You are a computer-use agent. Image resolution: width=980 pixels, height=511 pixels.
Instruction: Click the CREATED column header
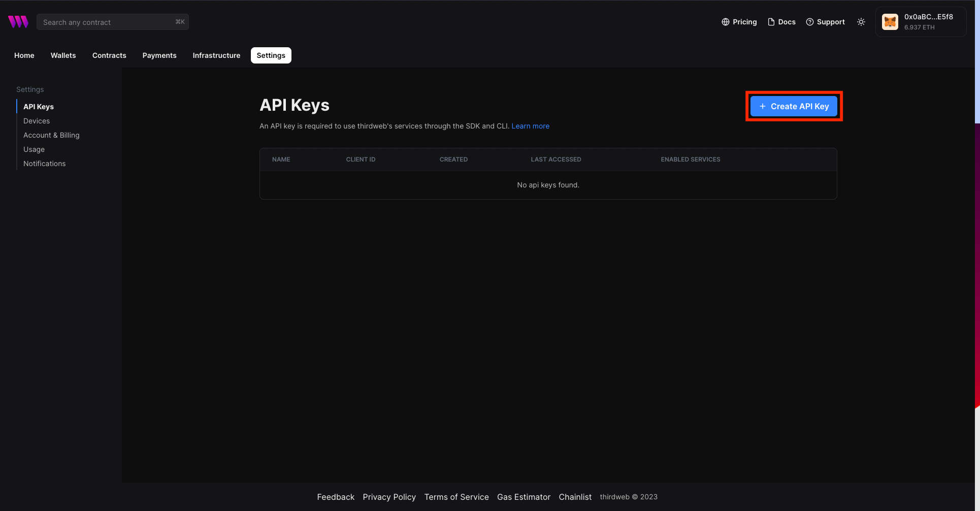454,159
